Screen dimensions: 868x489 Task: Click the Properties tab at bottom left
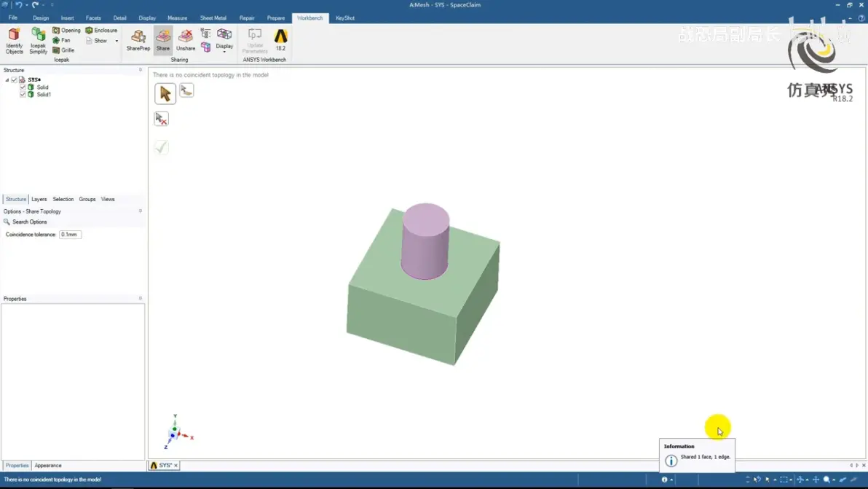click(17, 466)
